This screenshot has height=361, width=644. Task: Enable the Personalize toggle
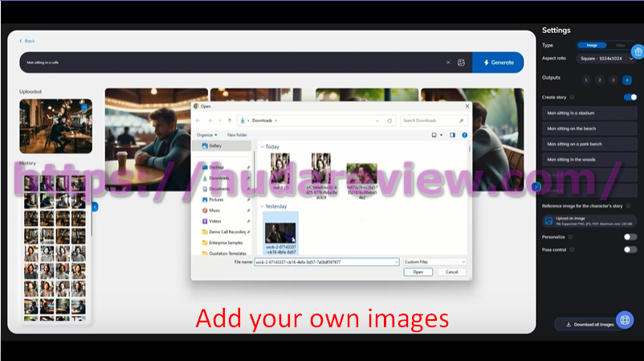(630, 237)
